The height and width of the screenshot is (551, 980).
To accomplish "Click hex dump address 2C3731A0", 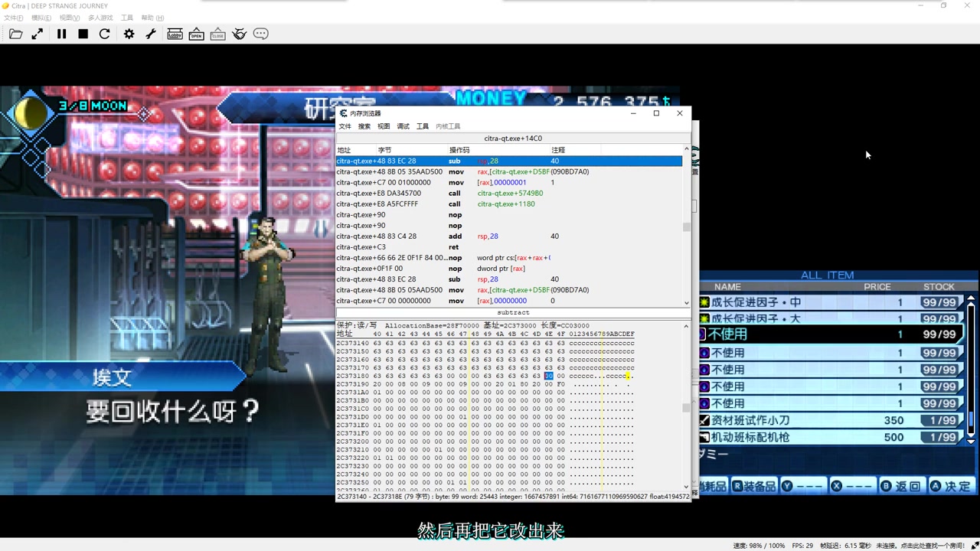I will 352,392.
